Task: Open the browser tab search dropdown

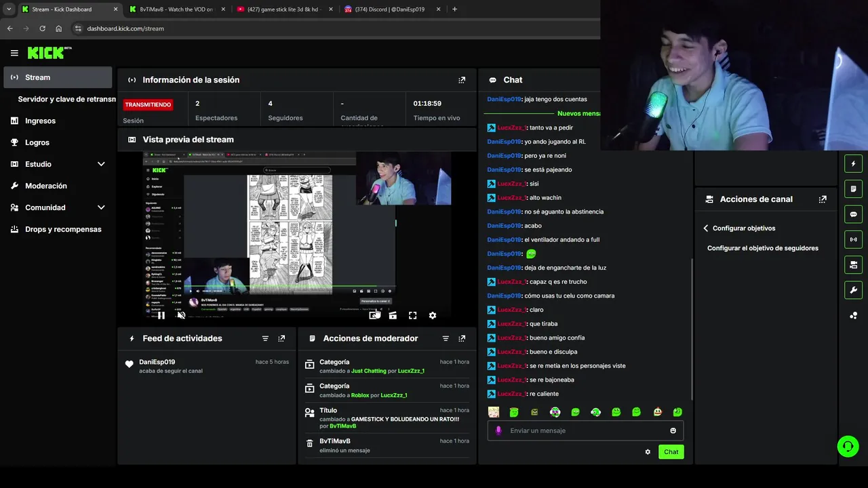Action: point(9,9)
